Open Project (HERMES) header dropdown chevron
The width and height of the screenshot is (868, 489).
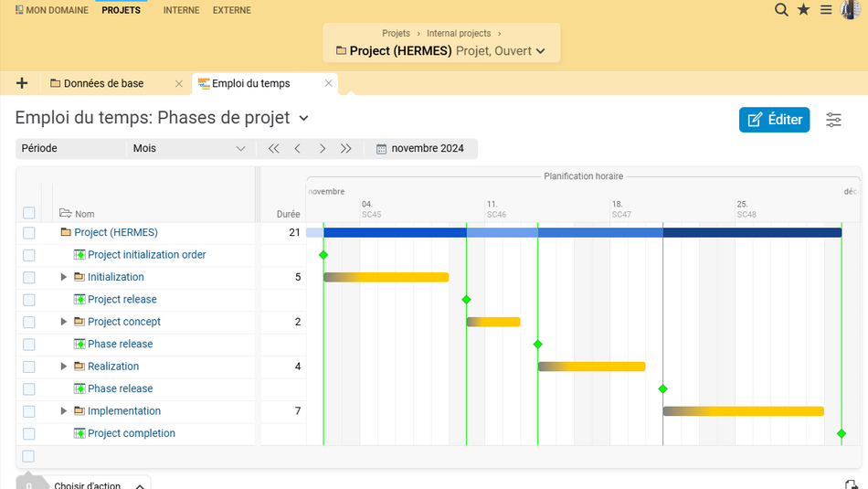[x=541, y=51]
